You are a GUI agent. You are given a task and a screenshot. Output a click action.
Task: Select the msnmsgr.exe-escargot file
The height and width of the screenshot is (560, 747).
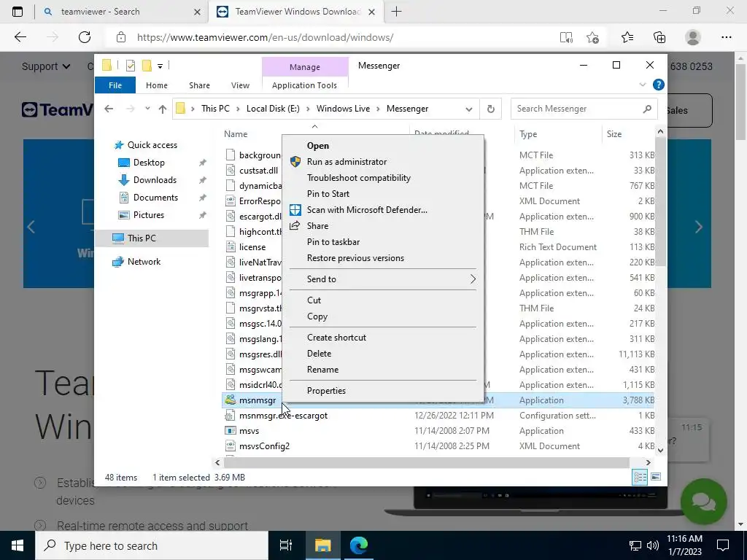tap(284, 416)
